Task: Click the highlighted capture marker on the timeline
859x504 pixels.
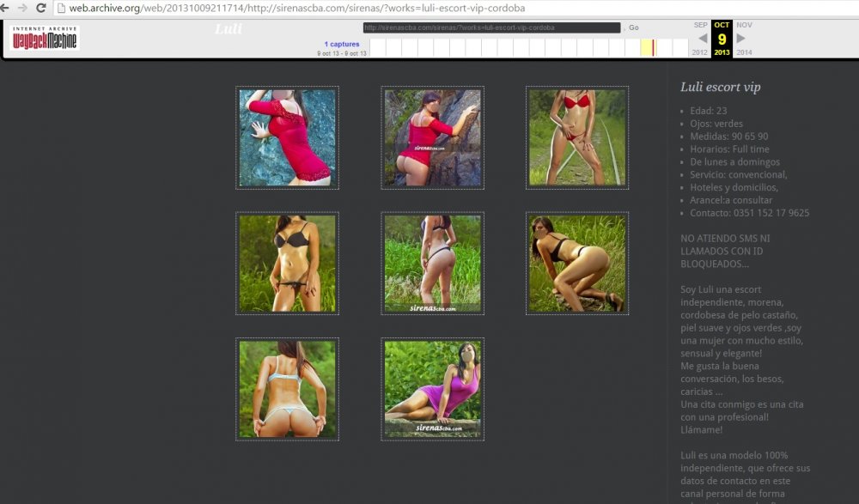Action: (654, 47)
